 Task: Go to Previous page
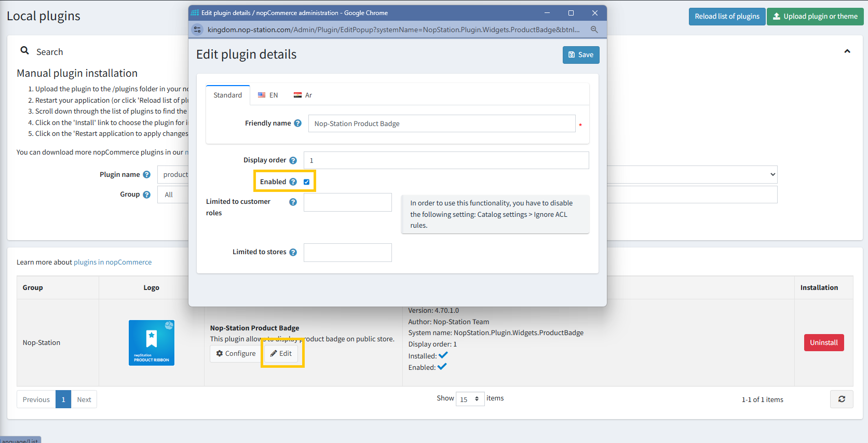pyautogui.click(x=36, y=399)
